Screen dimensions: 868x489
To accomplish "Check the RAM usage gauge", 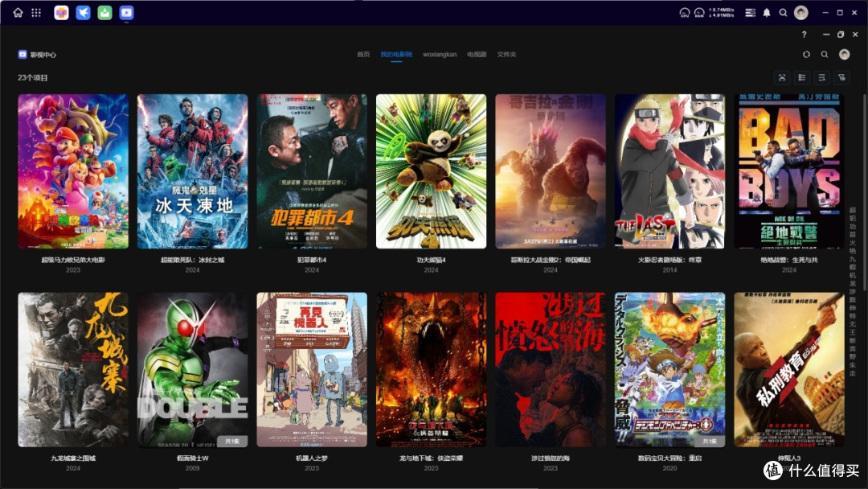I will click(699, 12).
